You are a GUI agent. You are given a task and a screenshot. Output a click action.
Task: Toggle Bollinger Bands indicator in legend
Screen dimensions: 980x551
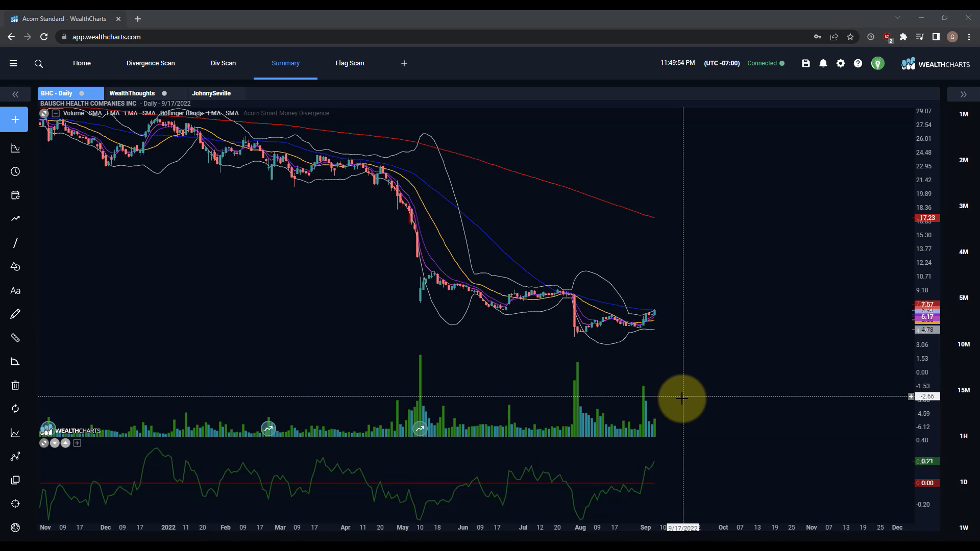click(x=181, y=113)
